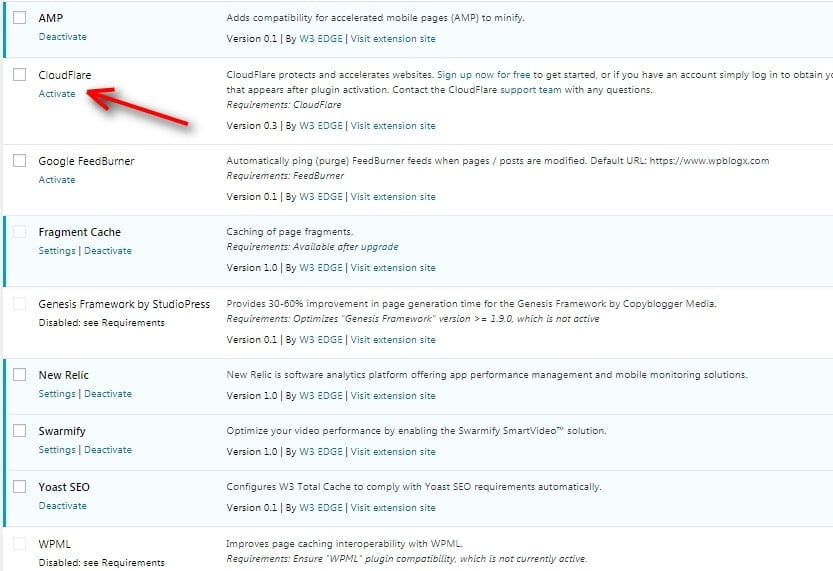Open W3 EDGE link in FeedBurner row
Viewport: 833px width, 571px height.
coord(321,197)
